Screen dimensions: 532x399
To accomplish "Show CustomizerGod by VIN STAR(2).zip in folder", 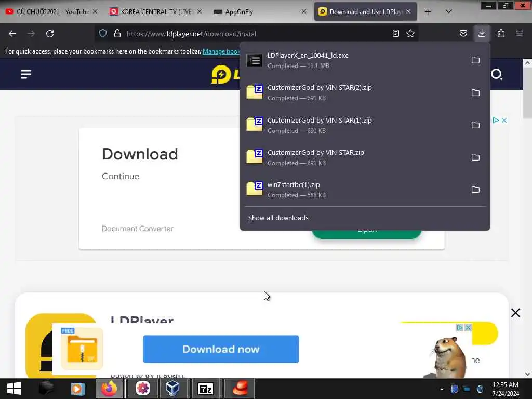I will (475, 93).
